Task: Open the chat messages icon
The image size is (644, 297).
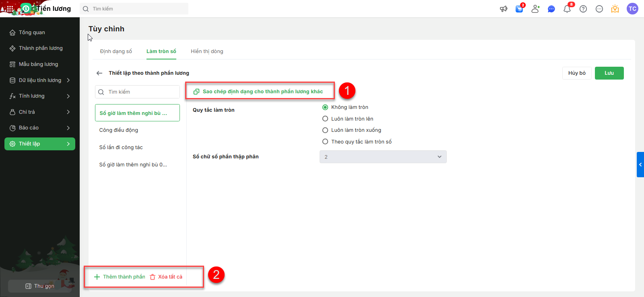Action: point(551,9)
